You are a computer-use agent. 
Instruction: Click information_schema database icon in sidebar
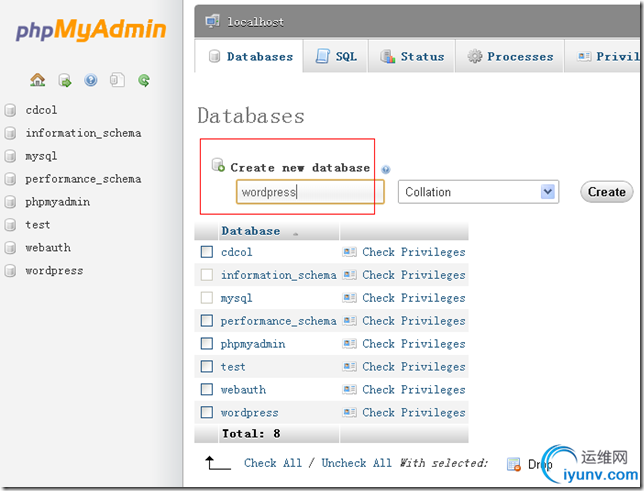10,133
